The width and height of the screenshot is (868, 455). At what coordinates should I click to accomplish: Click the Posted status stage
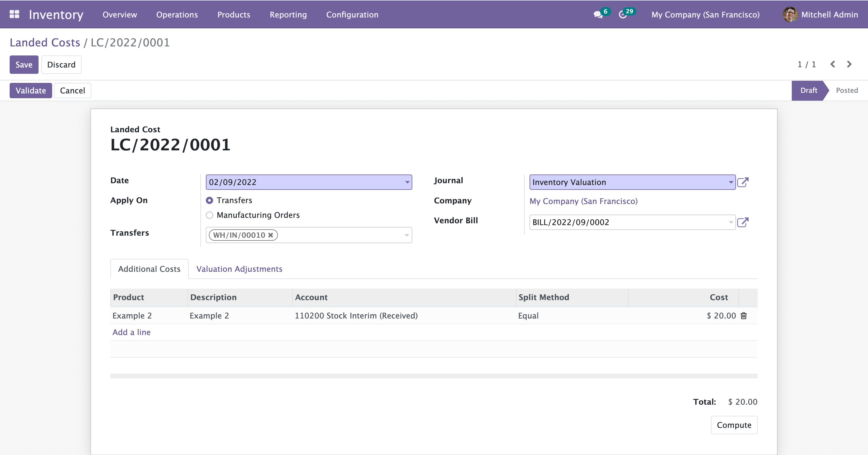[847, 90]
